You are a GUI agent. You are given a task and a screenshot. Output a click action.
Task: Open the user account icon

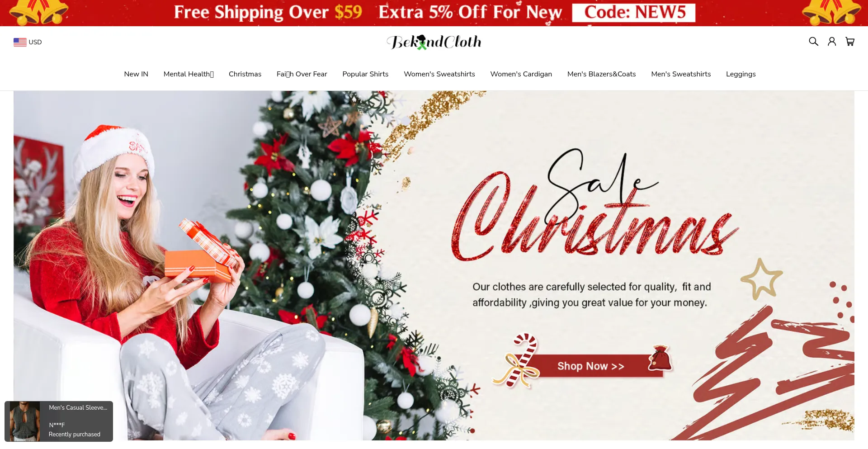pos(832,42)
